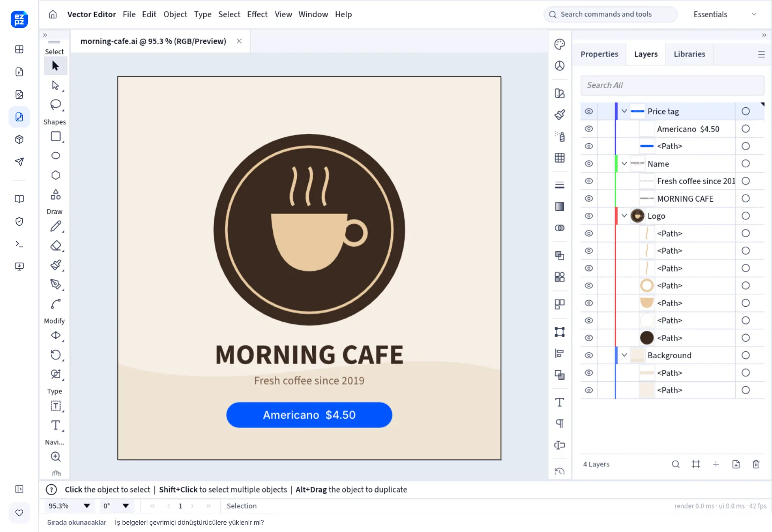772x532 pixels.
Task: Open the Gradient panel icon
Action: [560, 206]
